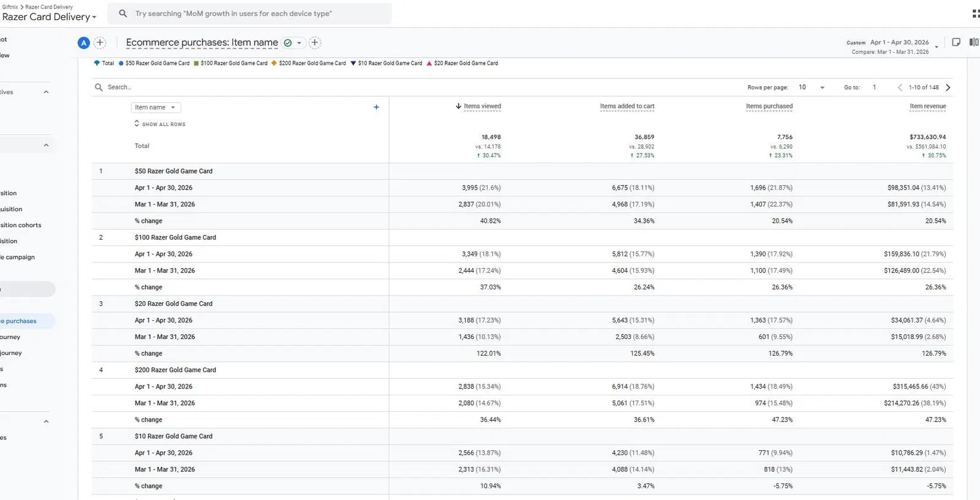
Task: Click the Giftnix breadcrumb link
Action: 10,7
